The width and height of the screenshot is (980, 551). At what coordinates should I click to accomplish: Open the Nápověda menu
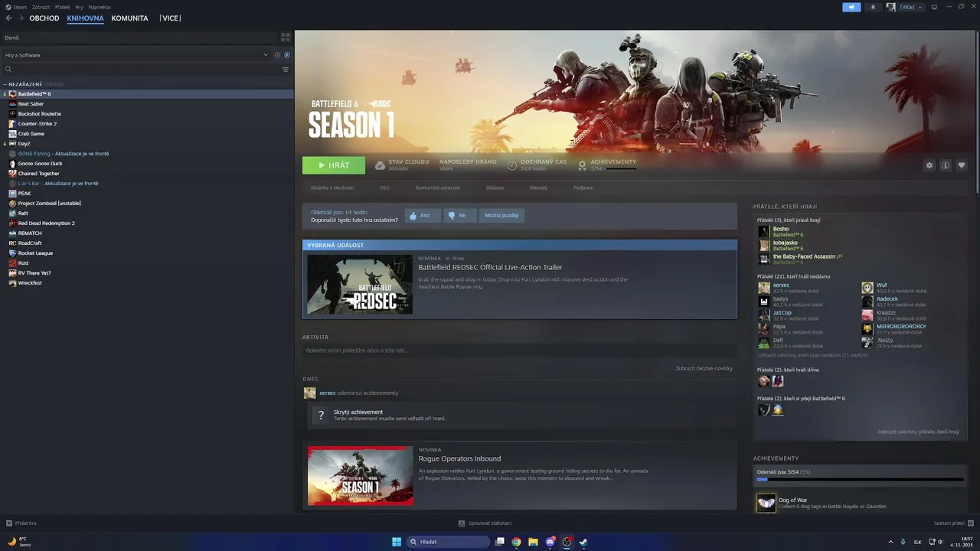99,7
